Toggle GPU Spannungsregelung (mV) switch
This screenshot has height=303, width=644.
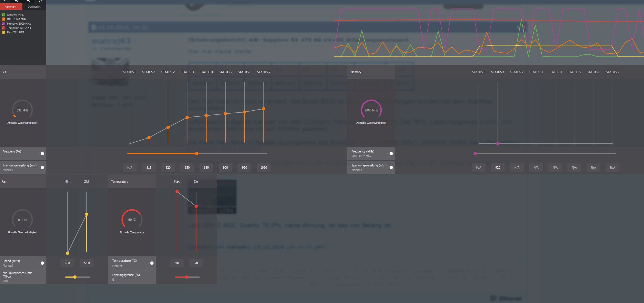(42, 167)
